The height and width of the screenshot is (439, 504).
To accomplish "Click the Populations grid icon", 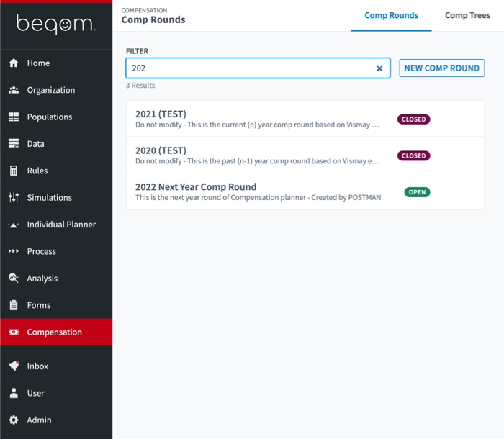I will (x=14, y=117).
